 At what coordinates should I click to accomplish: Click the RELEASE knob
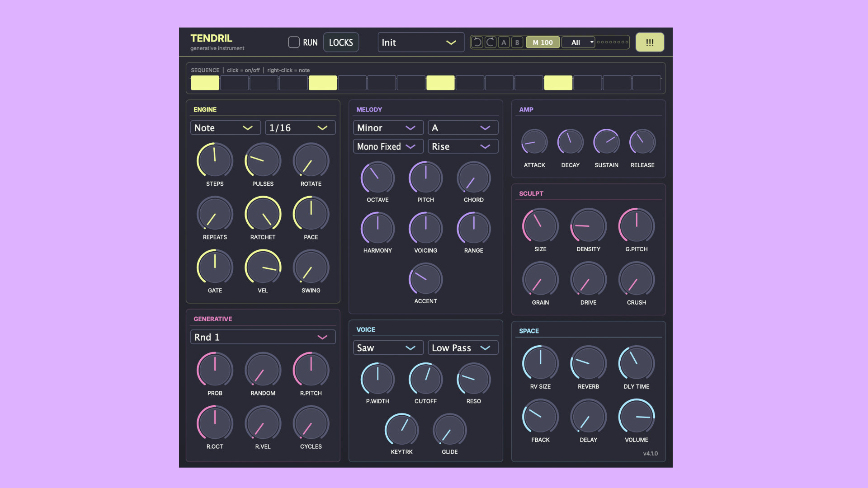[x=642, y=142]
